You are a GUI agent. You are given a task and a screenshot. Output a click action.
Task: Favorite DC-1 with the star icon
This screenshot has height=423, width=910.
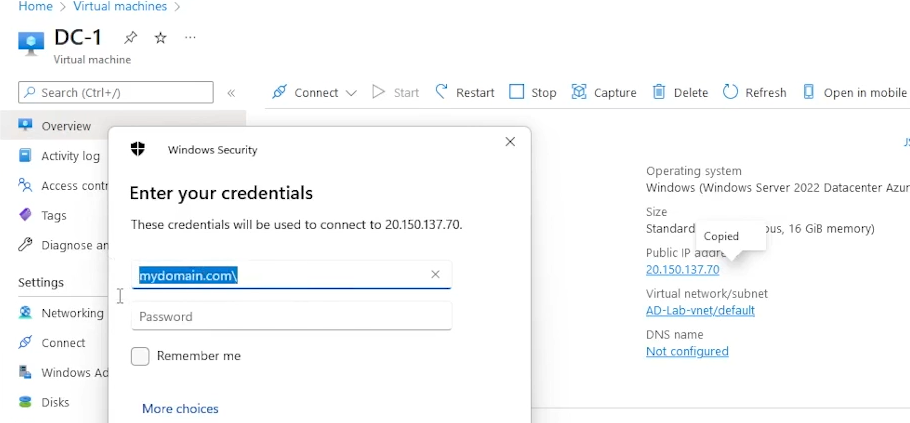160,38
